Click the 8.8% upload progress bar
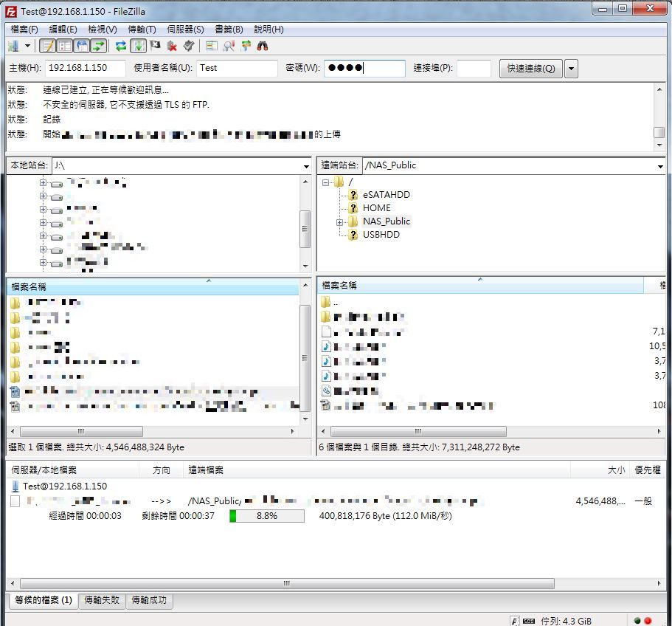Image resolution: width=672 pixels, height=626 pixels. (267, 516)
